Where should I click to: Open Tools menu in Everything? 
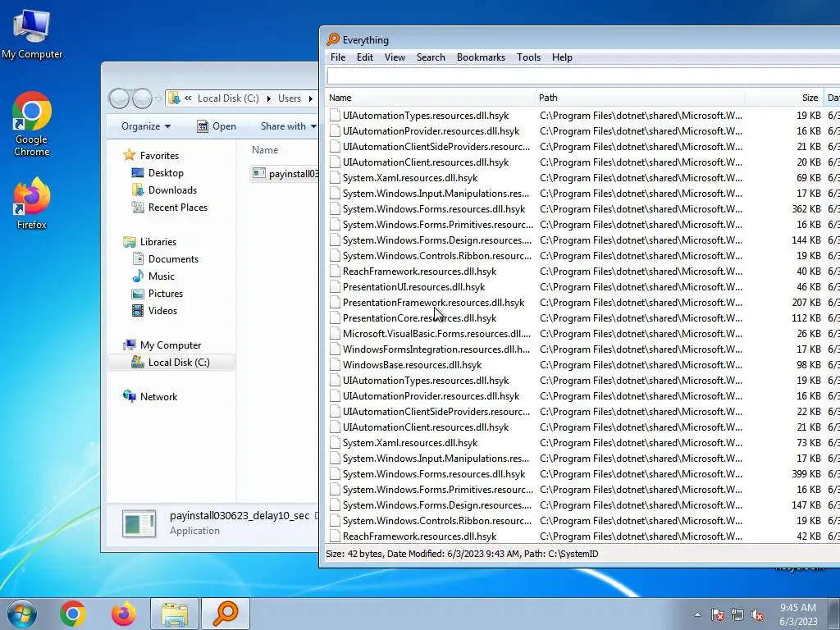point(529,57)
